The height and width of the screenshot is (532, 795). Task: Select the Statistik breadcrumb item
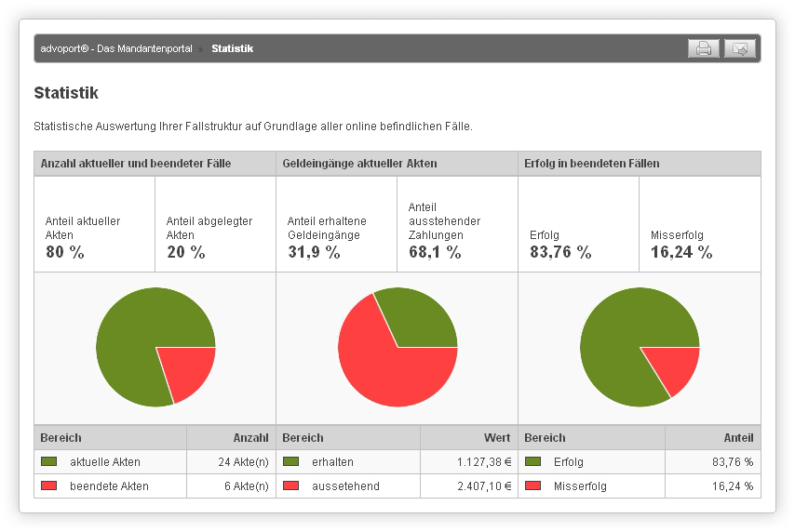coord(232,48)
